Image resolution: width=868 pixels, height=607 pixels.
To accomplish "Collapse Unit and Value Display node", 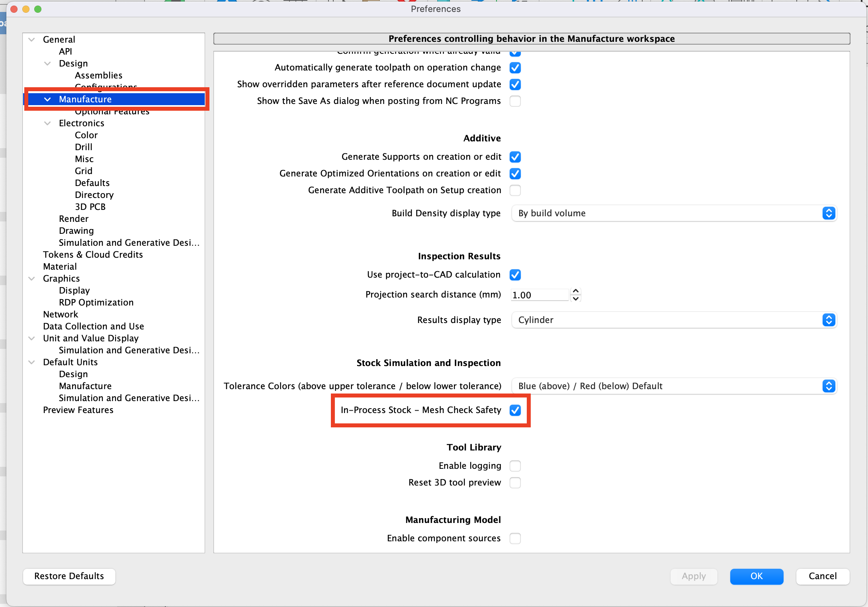I will (32, 338).
